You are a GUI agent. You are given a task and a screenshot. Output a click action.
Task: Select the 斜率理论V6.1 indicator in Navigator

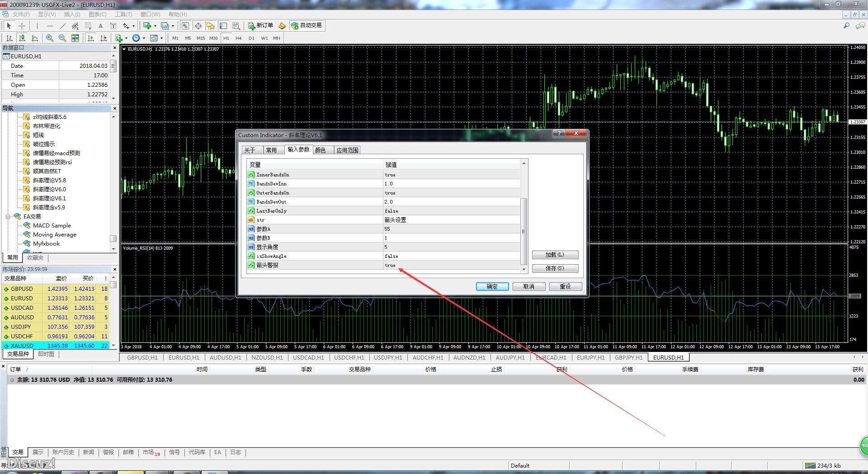pyautogui.click(x=49, y=199)
